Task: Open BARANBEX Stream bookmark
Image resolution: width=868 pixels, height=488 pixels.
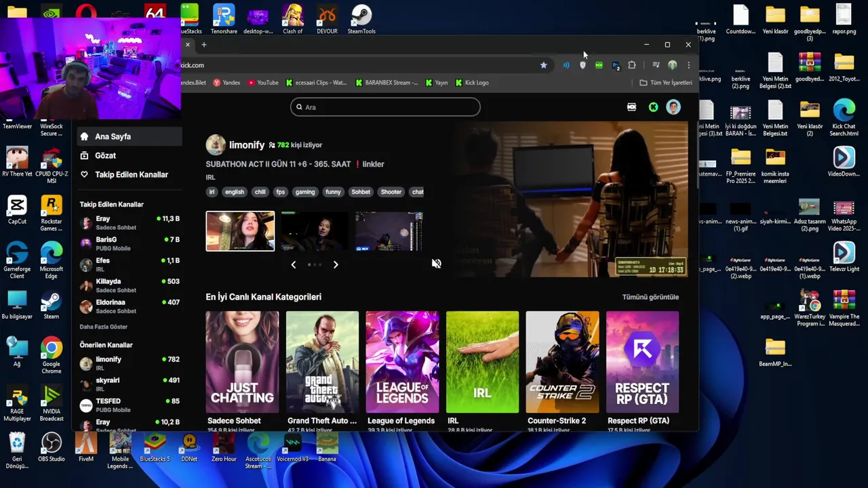Action: pyautogui.click(x=386, y=83)
